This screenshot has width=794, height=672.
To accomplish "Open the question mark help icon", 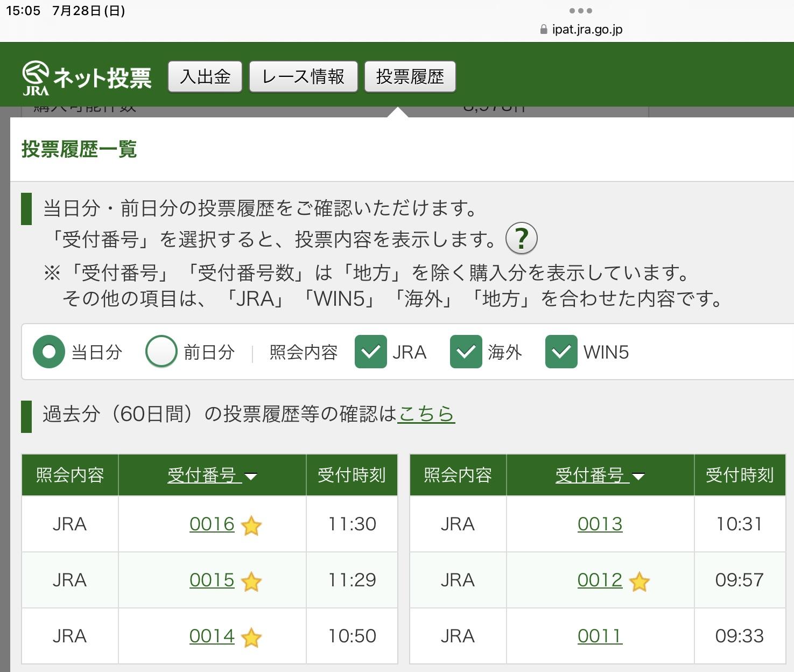I will [x=521, y=238].
